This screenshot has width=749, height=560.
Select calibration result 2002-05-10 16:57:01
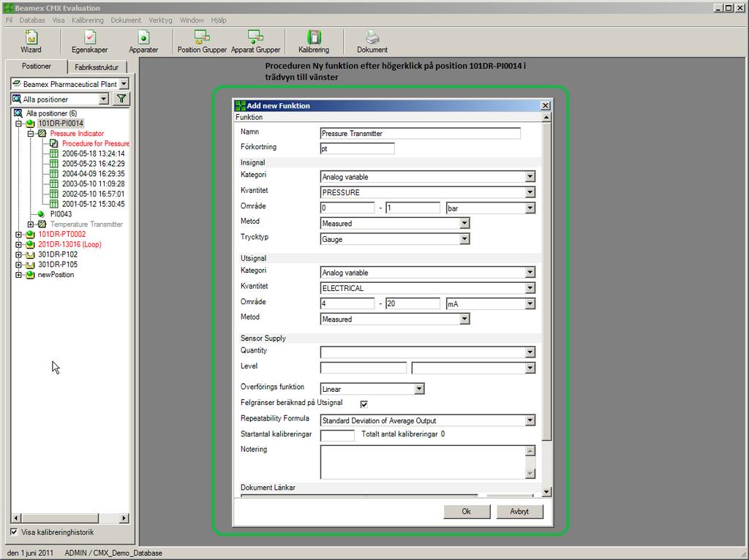pos(93,194)
